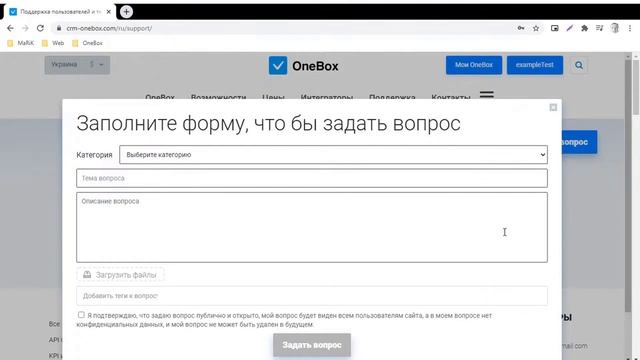Open the media control playlist icon
The height and width of the screenshot is (360, 640).
[599, 28]
